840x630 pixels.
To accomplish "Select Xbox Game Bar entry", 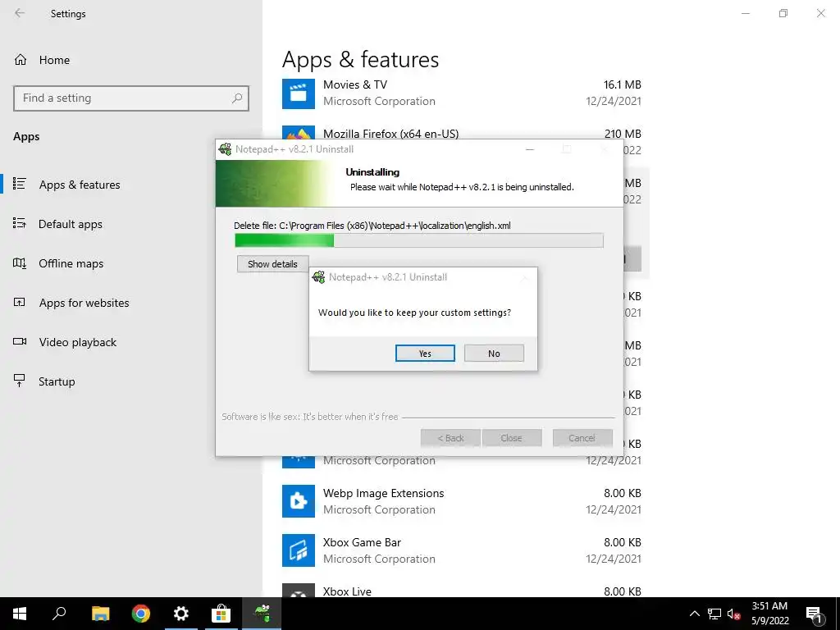I will point(462,550).
